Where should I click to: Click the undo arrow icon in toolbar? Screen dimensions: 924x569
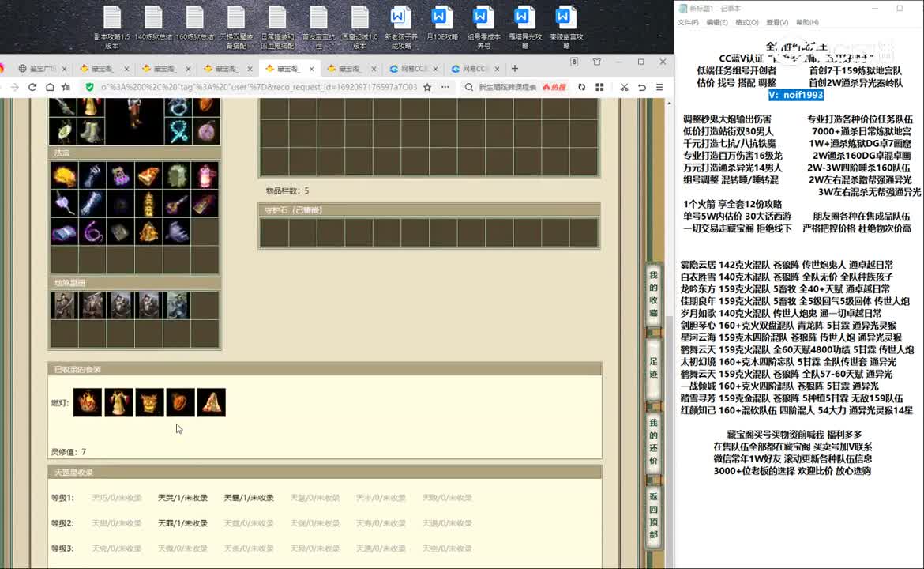pos(642,87)
